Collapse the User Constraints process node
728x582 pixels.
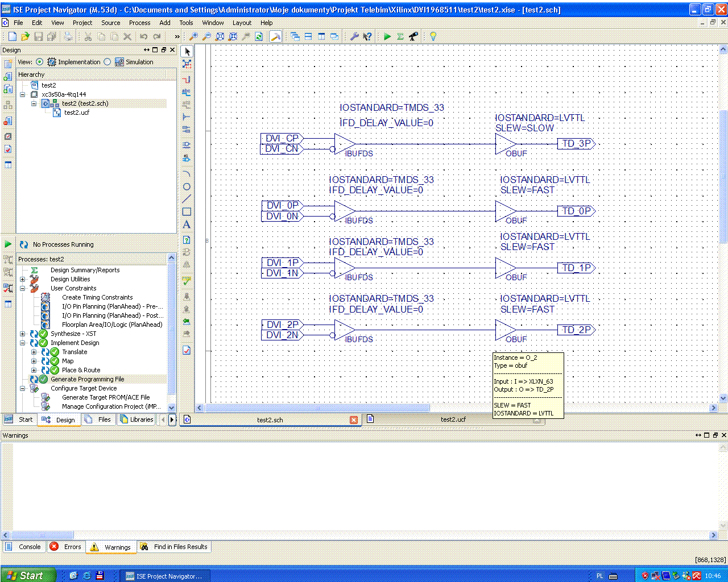pyautogui.click(x=23, y=288)
